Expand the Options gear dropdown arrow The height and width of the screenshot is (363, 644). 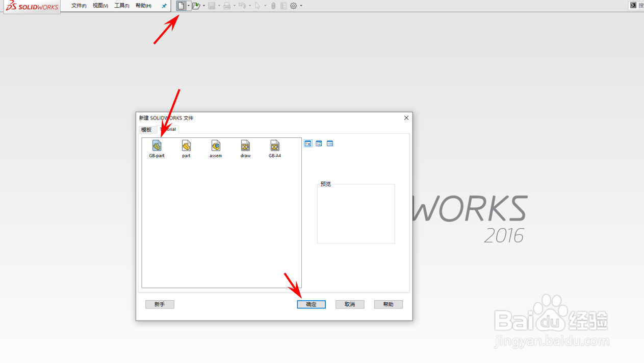point(301,6)
